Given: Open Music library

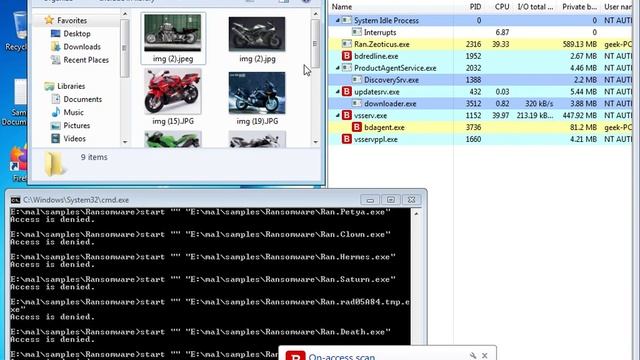Looking at the screenshot, I should [x=73, y=112].
